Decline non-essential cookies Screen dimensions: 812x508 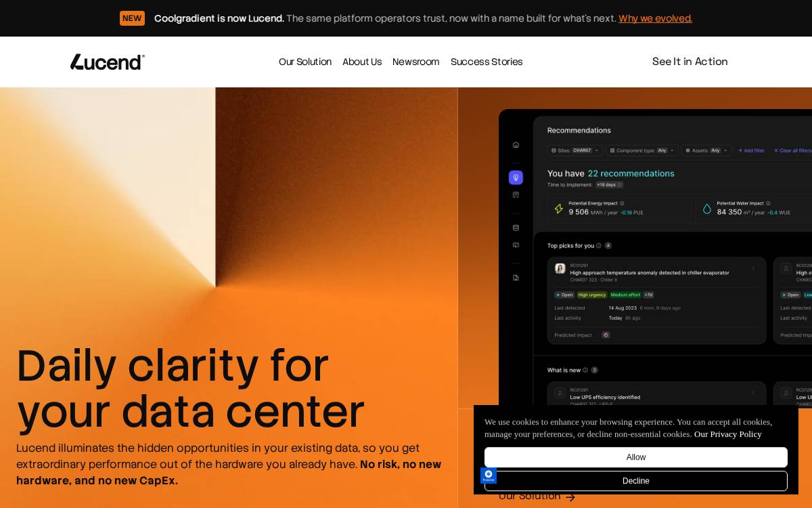[x=636, y=481]
